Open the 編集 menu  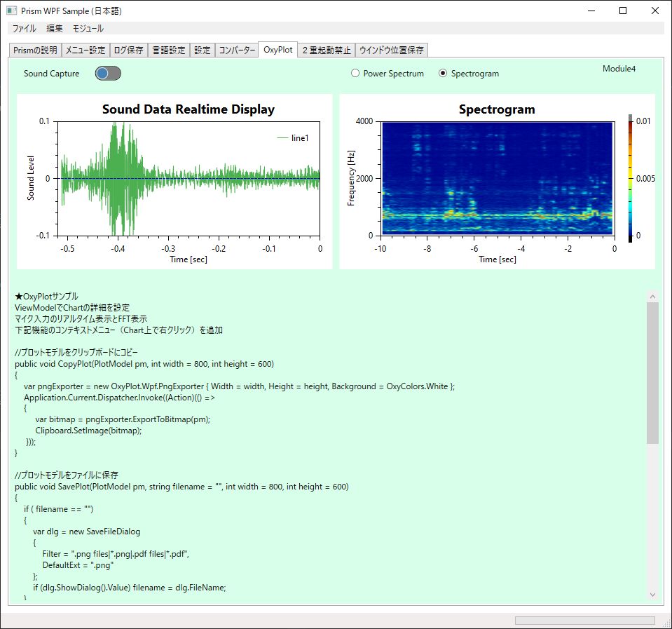pyautogui.click(x=55, y=28)
